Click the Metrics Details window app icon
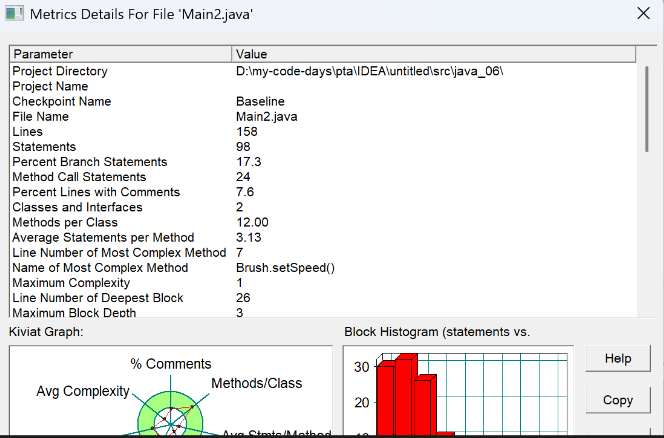Screen dimensions: 664x438 click(14, 14)
